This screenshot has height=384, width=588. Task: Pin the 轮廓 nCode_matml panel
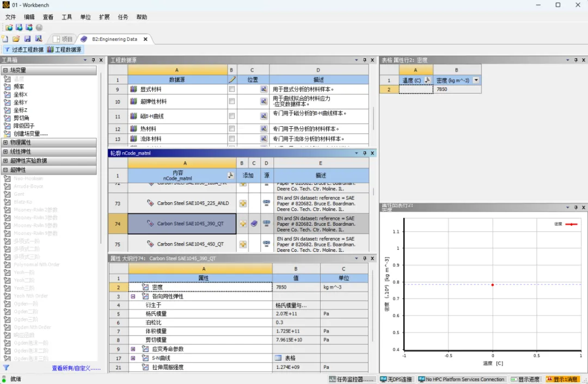[x=364, y=153]
